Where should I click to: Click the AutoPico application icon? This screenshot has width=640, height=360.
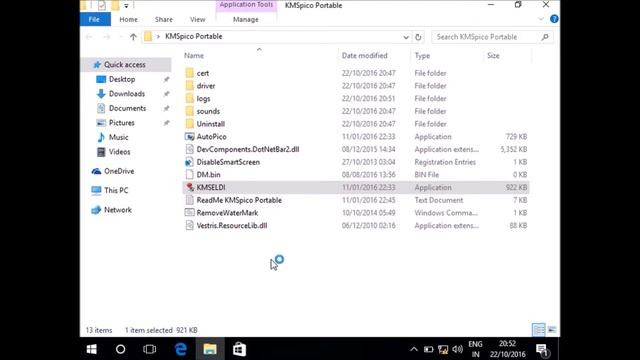[189, 136]
